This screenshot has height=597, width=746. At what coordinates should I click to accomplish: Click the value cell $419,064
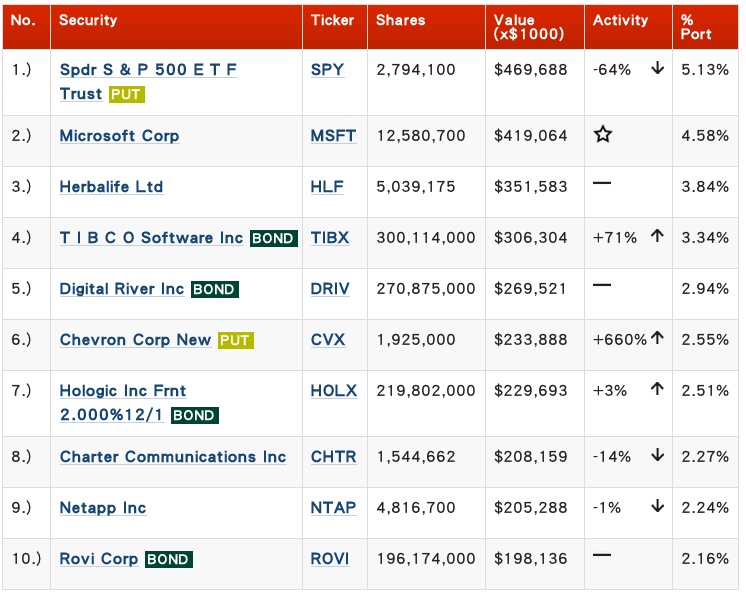[x=530, y=136]
